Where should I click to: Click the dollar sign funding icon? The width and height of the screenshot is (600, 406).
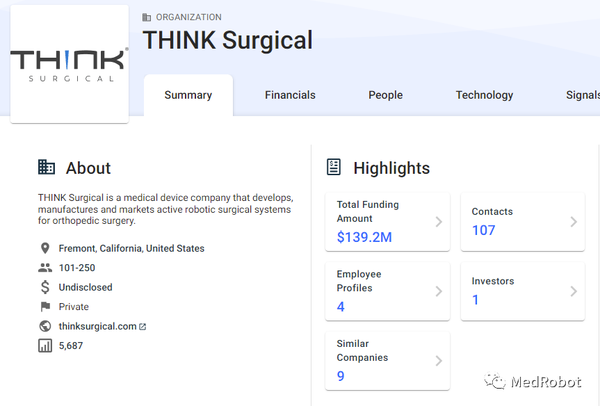[44, 287]
